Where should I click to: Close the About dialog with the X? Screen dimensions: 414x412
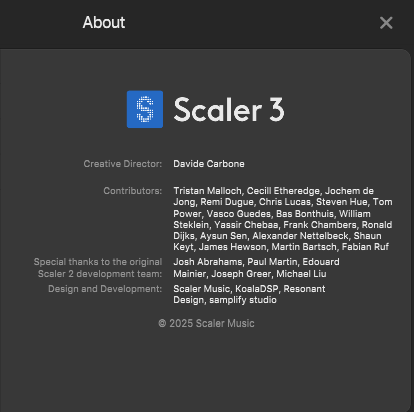pos(386,23)
